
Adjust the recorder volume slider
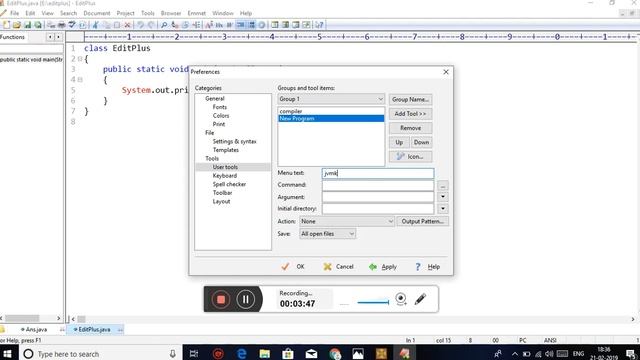(373, 302)
